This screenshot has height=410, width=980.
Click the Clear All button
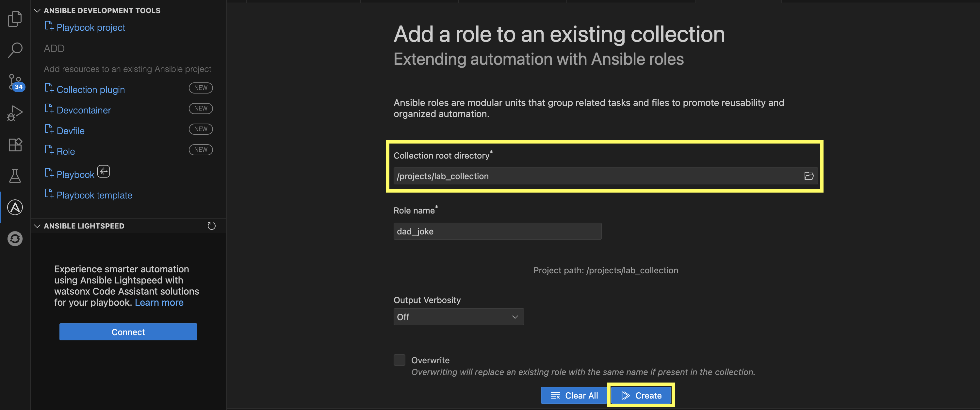574,395
